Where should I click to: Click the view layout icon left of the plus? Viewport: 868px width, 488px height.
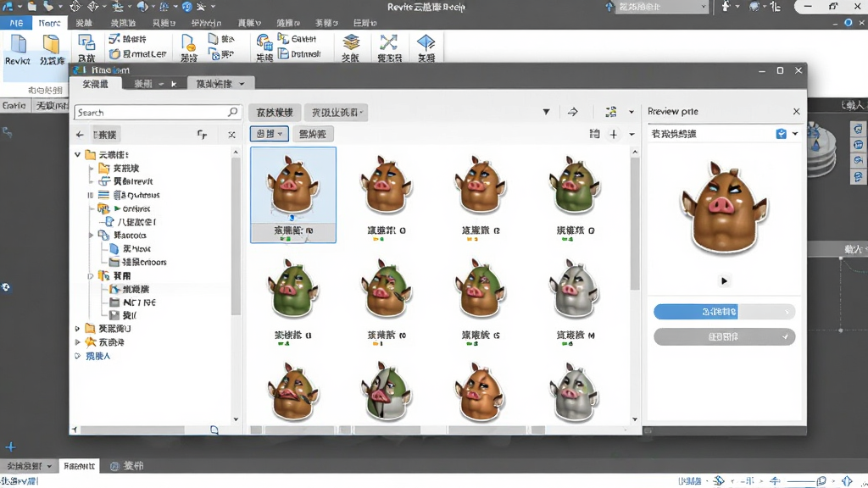(594, 134)
